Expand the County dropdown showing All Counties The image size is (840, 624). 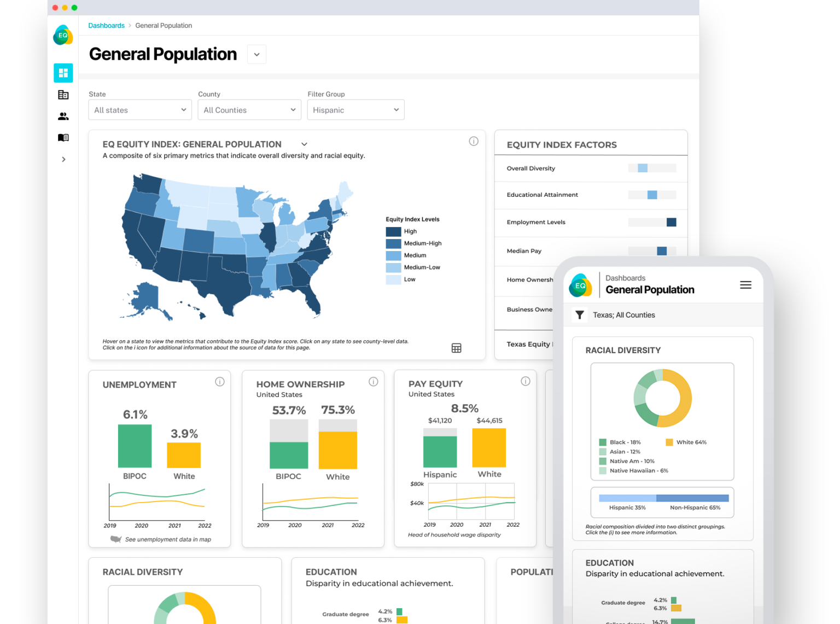(249, 109)
